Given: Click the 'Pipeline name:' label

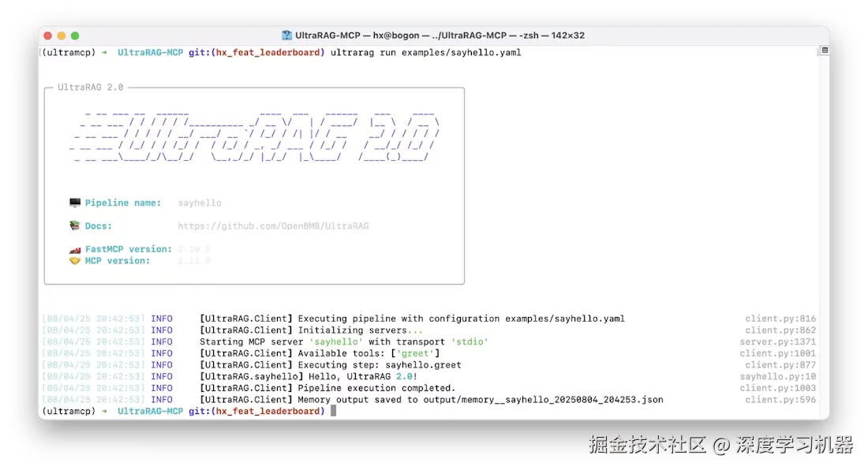Looking at the screenshot, I should tap(123, 203).
